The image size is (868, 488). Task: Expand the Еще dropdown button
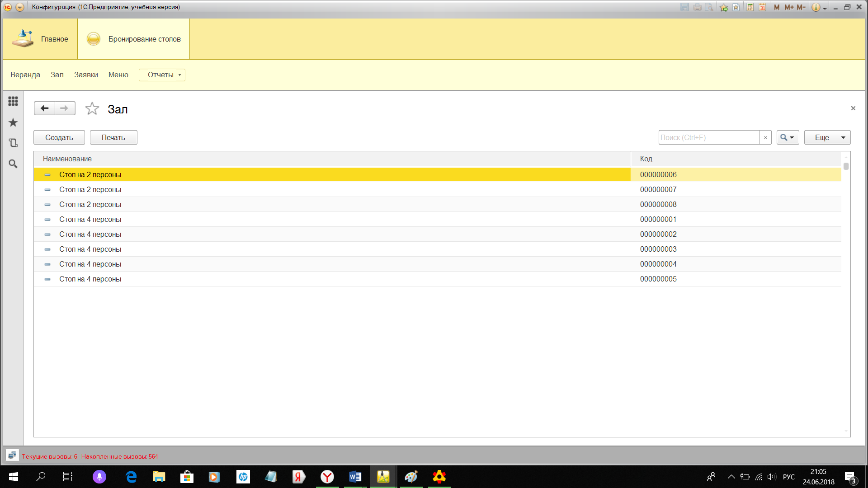[x=827, y=137]
